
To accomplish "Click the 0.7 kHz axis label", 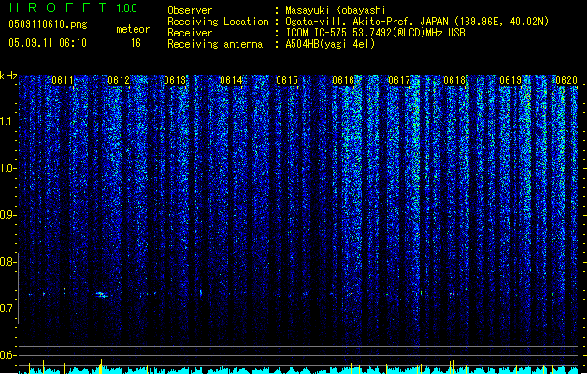I will (7, 309).
